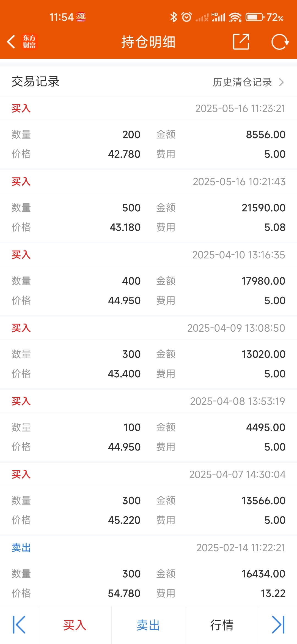Open 历史清仓记录 link
The height and width of the screenshot is (644, 297).
click(x=242, y=82)
